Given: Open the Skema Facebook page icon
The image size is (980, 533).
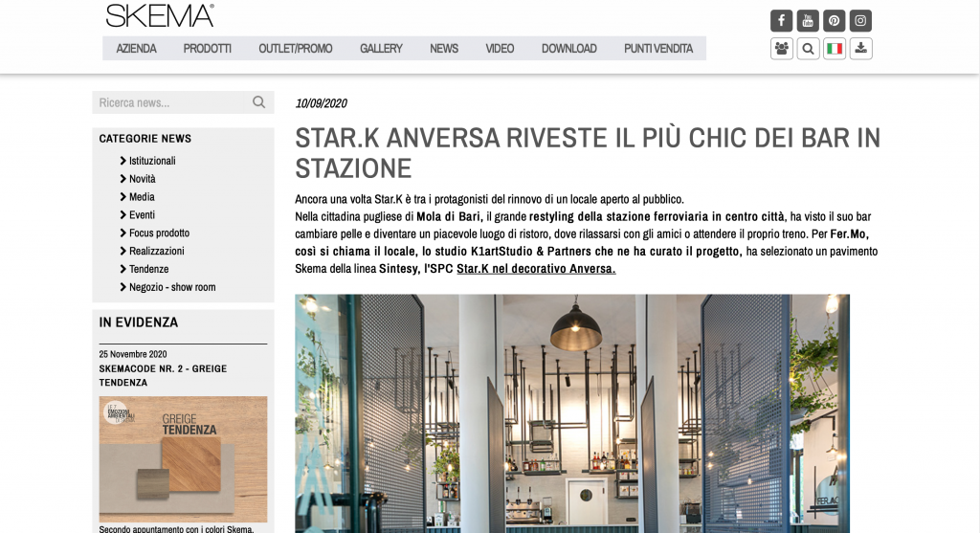Looking at the screenshot, I should click(782, 21).
